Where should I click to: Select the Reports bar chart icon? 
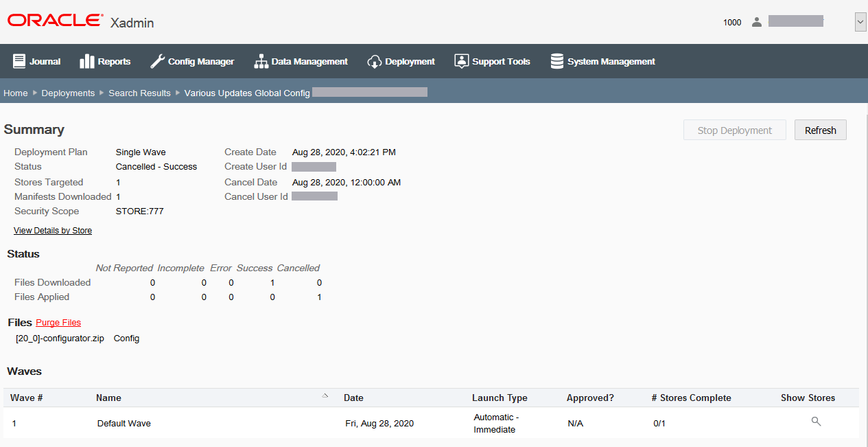[x=85, y=60]
